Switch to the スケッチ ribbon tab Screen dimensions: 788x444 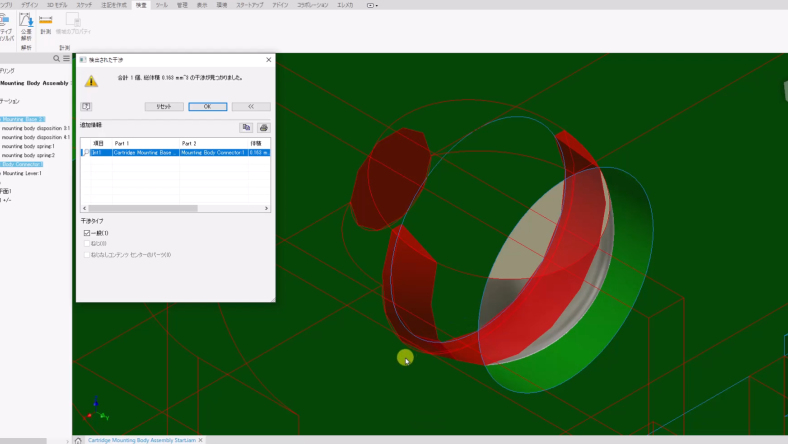coord(84,5)
